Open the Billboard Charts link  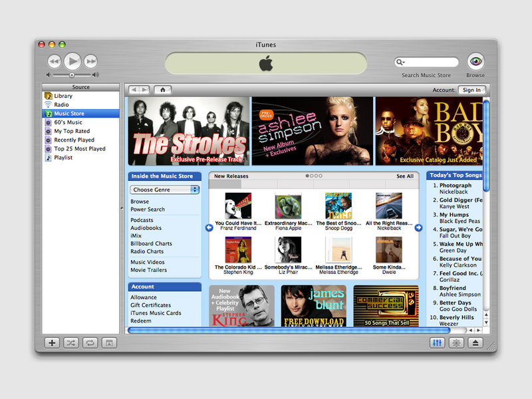coord(152,243)
